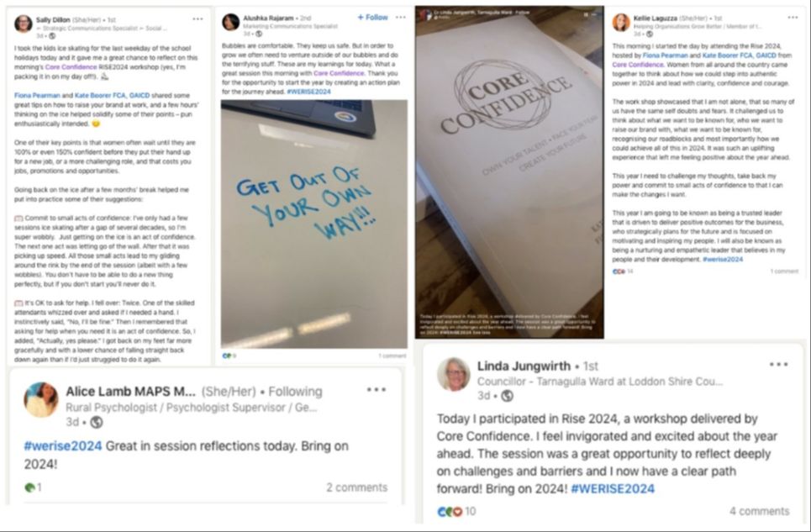811x532 pixels.
Task: Open reactions count on Linda Jungwirth's post
Action: click(x=456, y=511)
